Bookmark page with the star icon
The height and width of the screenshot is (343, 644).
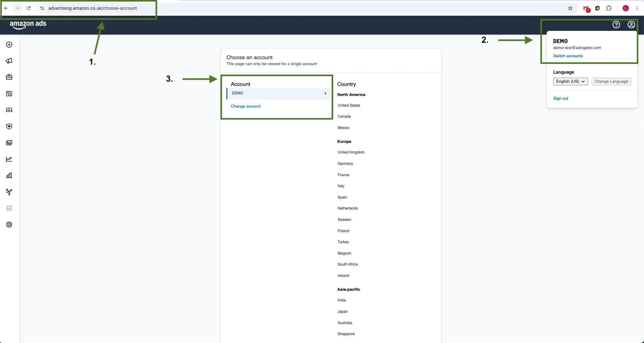[x=570, y=8]
